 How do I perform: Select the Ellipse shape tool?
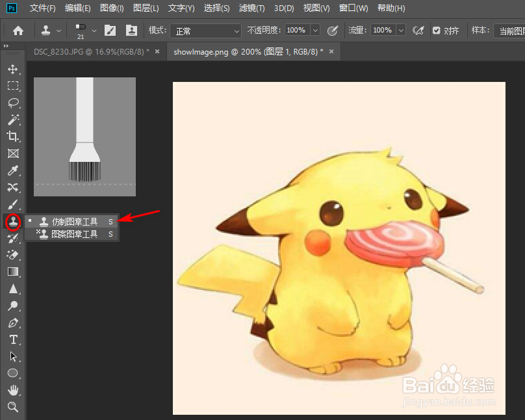[x=13, y=373]
